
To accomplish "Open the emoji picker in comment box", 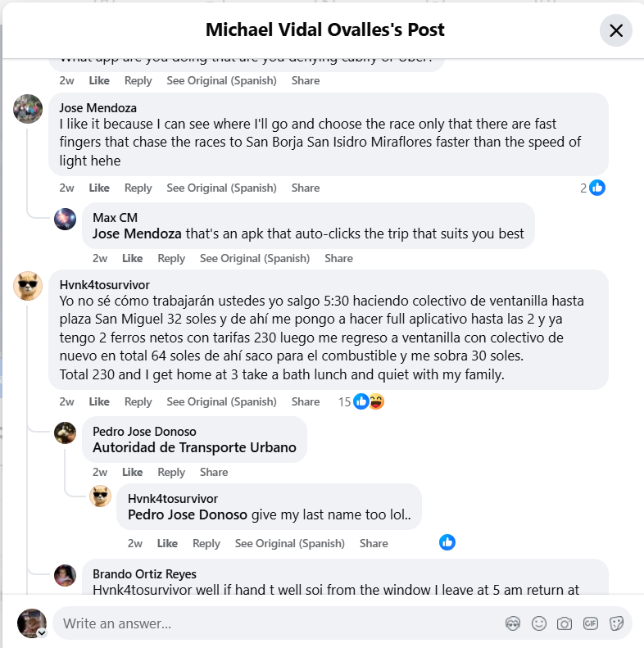I will 538,623.
